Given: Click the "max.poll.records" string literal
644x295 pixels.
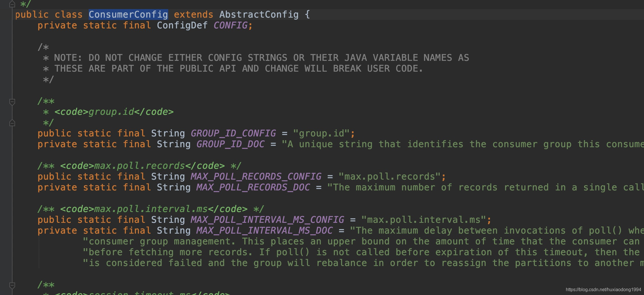Looking at the screenshot, I should tap(390, 176).
